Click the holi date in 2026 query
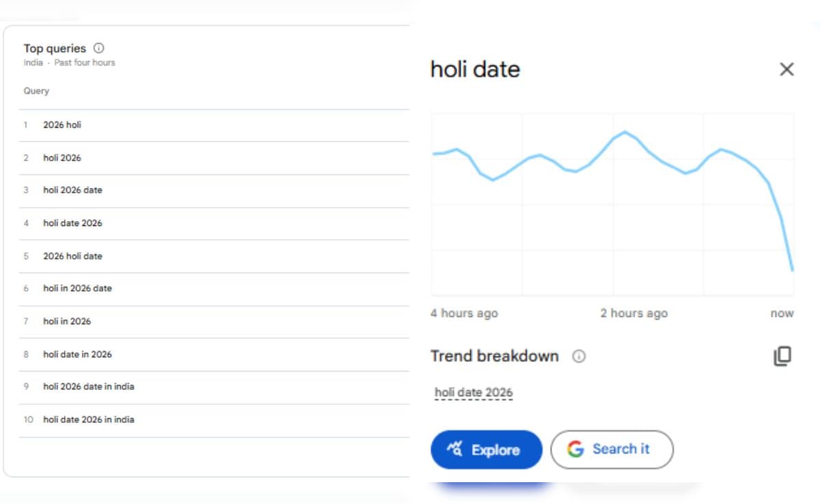The height and width of the screenshot is (504, 820). (x=77, y=354)
